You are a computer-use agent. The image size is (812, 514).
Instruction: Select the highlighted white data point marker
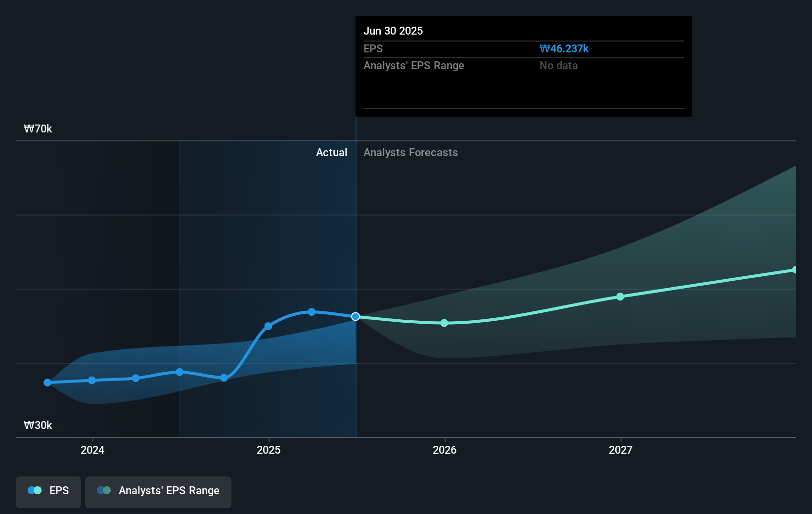click(355, 316)
